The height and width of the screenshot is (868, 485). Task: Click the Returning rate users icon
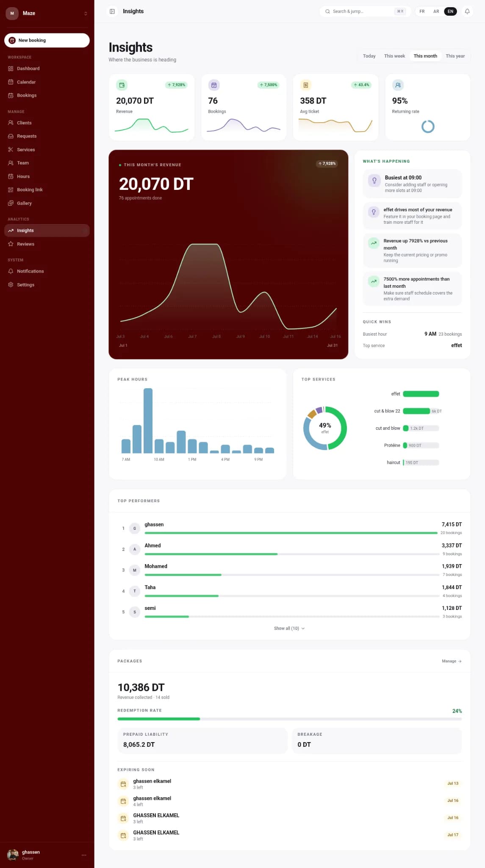(398, 85)
